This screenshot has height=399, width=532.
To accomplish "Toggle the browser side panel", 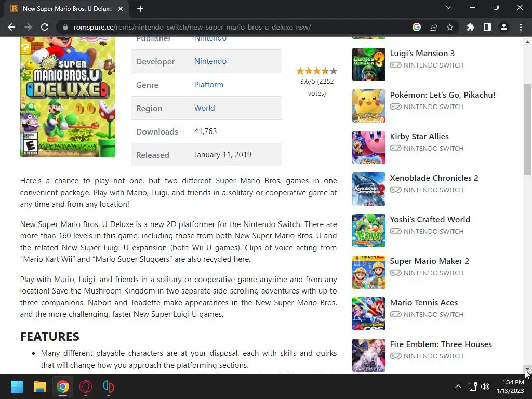I will 487,27.
